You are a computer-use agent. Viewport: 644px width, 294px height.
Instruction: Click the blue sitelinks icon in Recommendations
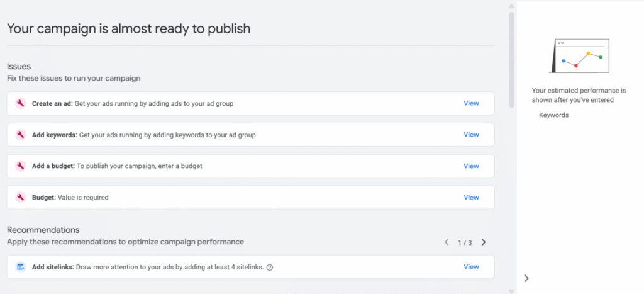click(x=20, y=267)
